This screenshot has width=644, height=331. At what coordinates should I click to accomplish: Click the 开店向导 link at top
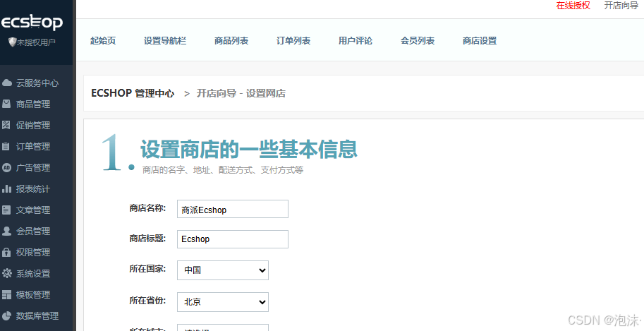[621, 6]
